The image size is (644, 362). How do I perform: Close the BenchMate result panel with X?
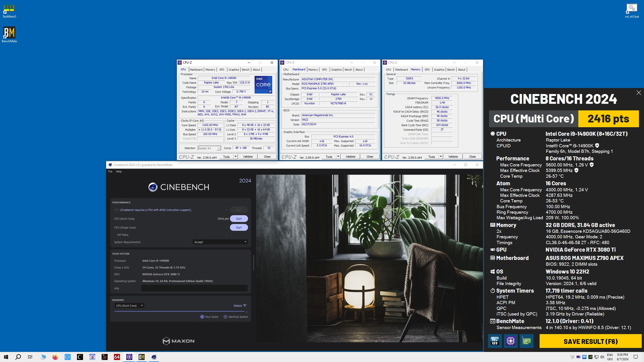tap(639, 93)
